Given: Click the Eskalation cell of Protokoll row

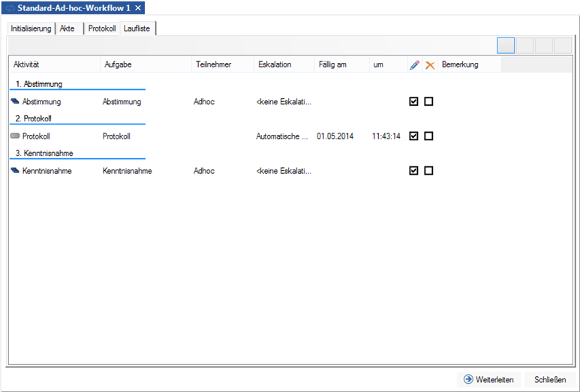Looking at the screenshot, I should pyautogui.click(x=282, y=136).
